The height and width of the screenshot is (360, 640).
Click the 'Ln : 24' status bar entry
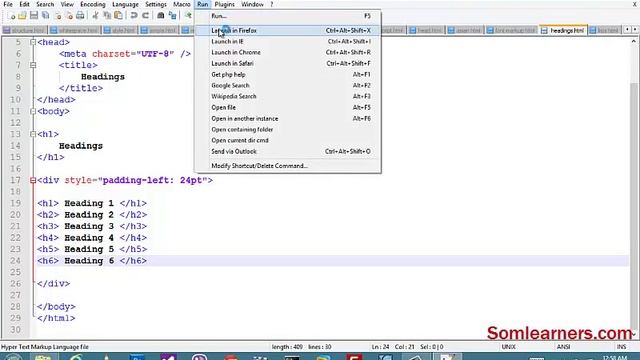tap(380, 347)
